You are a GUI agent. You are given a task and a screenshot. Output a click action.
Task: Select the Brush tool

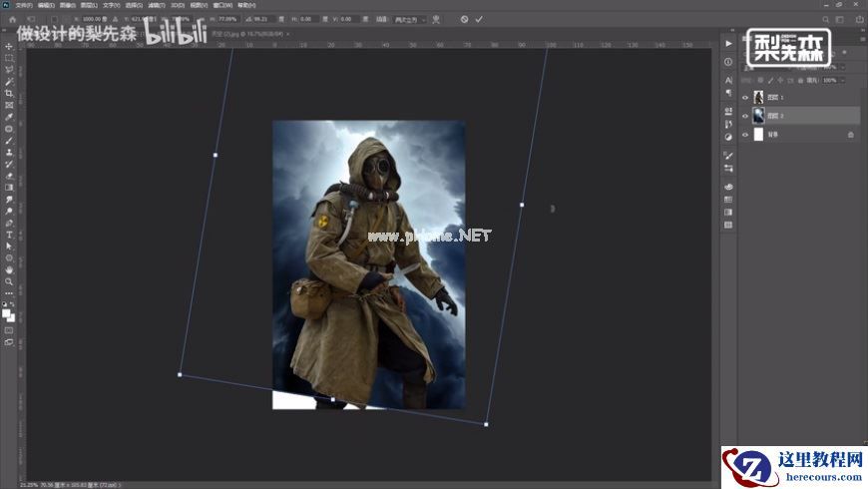[x=9, y=140]
